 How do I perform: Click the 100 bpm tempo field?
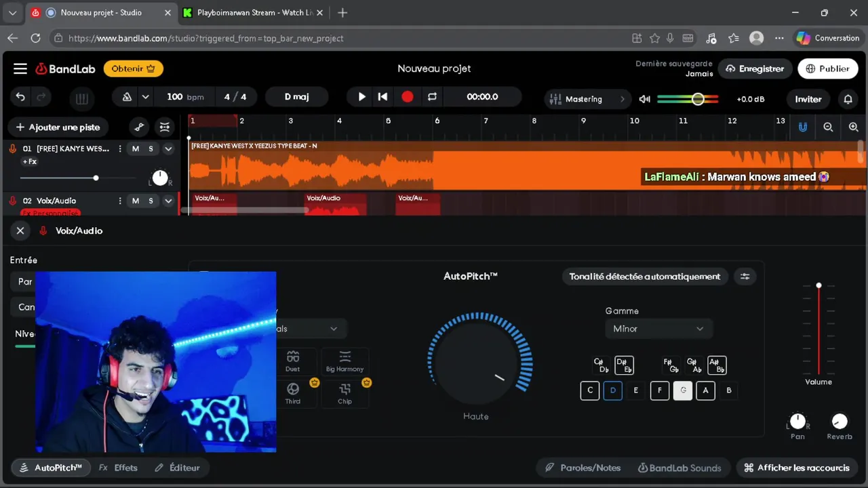(185, 97)
